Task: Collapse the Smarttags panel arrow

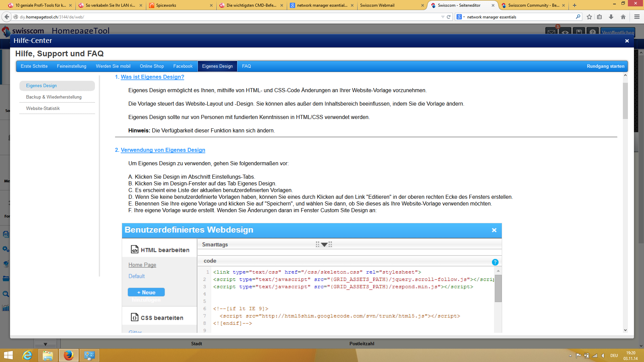Action: click(324, 245)
